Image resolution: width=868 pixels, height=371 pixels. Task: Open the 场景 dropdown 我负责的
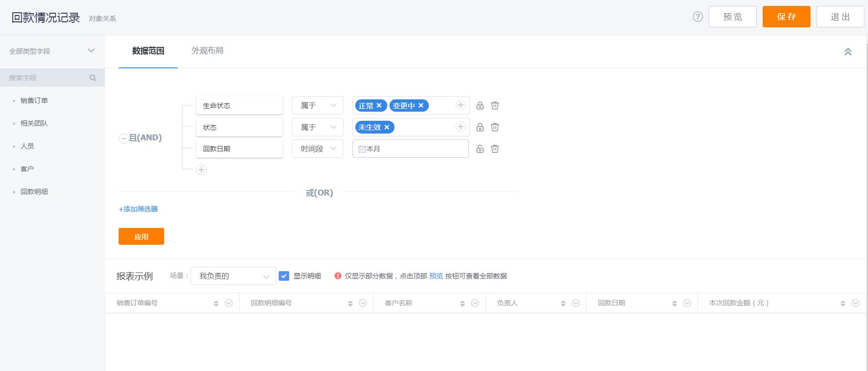tap(233, 276)
